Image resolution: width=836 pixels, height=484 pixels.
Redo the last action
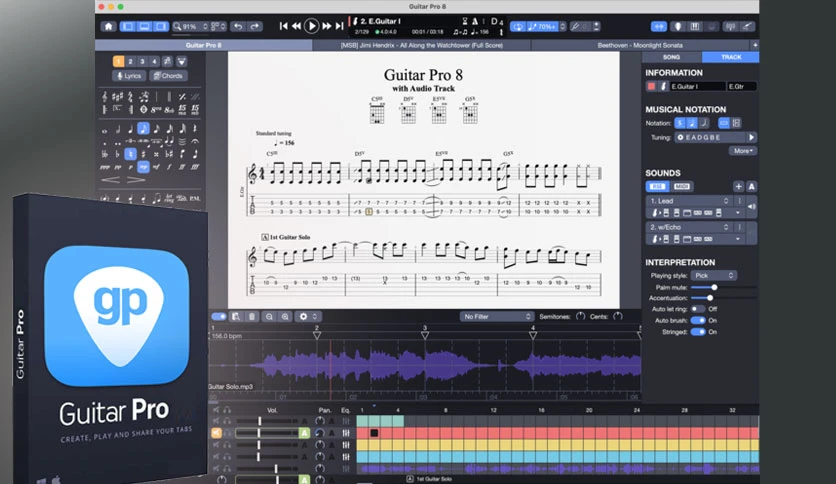click(x=255, y=26)
